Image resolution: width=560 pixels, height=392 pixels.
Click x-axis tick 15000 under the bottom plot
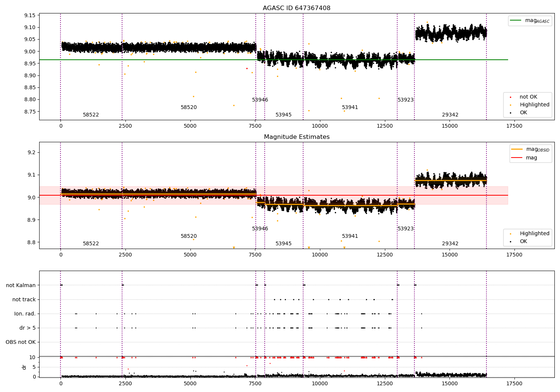tap(449, 384)
